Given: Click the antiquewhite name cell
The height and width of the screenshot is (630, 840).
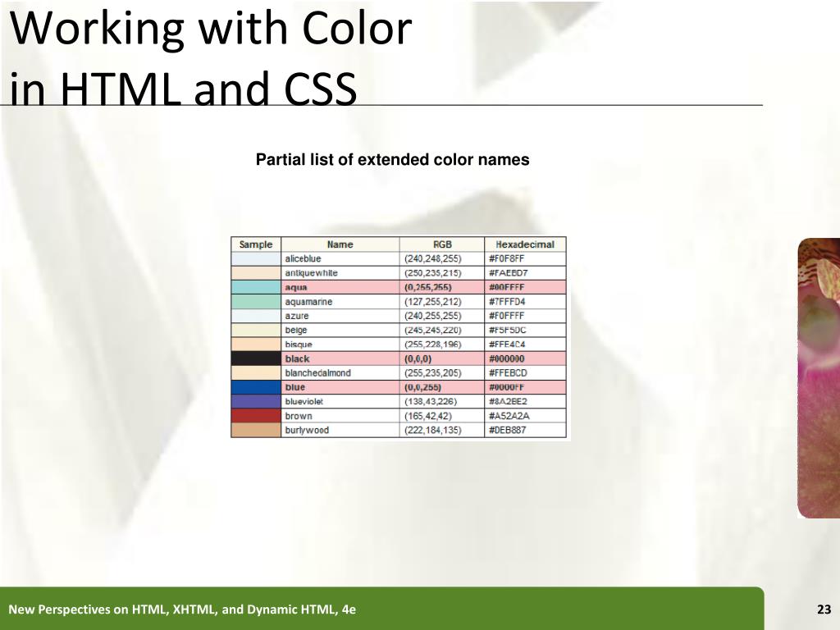Looking at the screenshot, I should pos(311,273).
